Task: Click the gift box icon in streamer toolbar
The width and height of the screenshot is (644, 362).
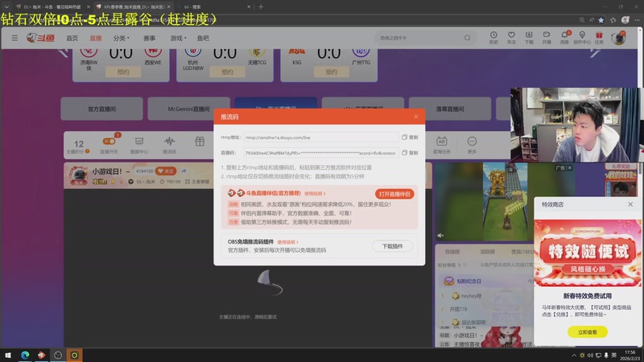Action: click(200, 142)
